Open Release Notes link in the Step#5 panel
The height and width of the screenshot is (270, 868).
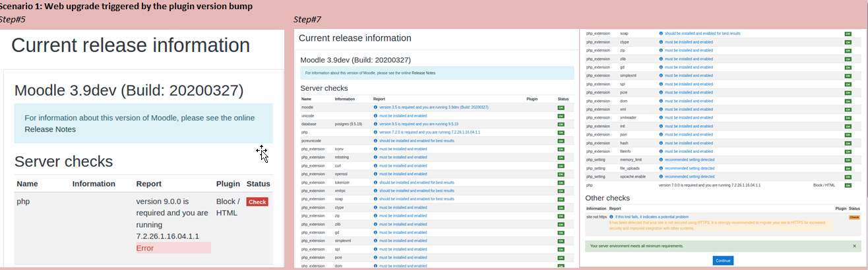pyautogui.click(x=50, y=129)
